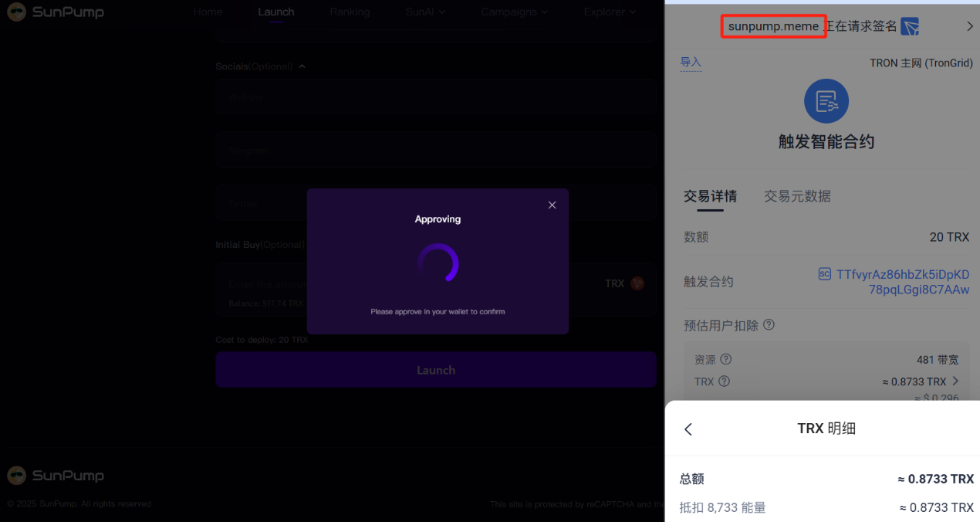Click the TRX token icon in Initial Buy field

coord(637,283)
